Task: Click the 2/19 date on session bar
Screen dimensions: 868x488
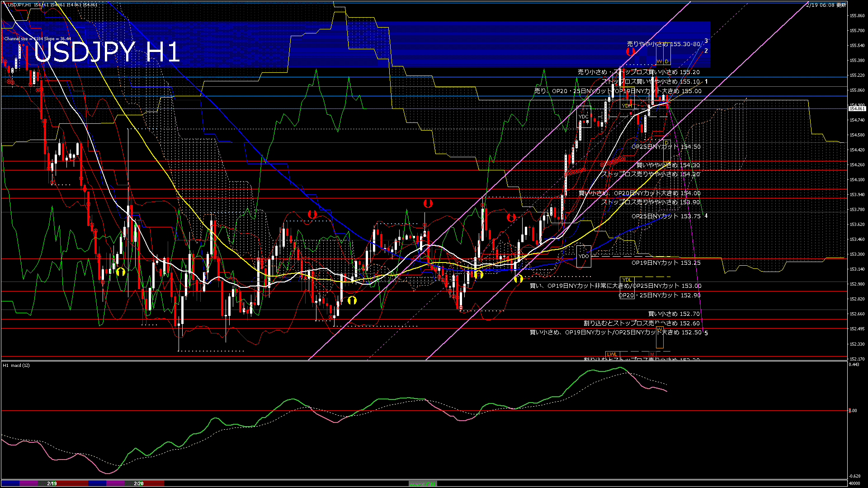Action: [52, 483]
